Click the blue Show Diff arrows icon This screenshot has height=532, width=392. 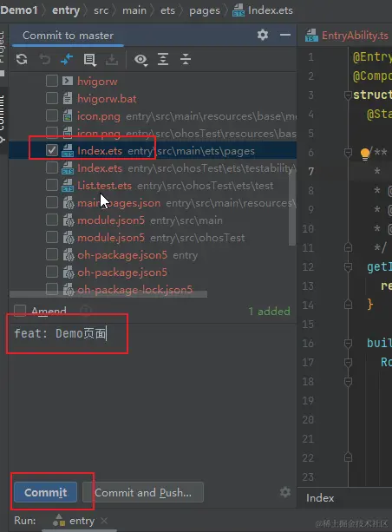pos(67,59)
